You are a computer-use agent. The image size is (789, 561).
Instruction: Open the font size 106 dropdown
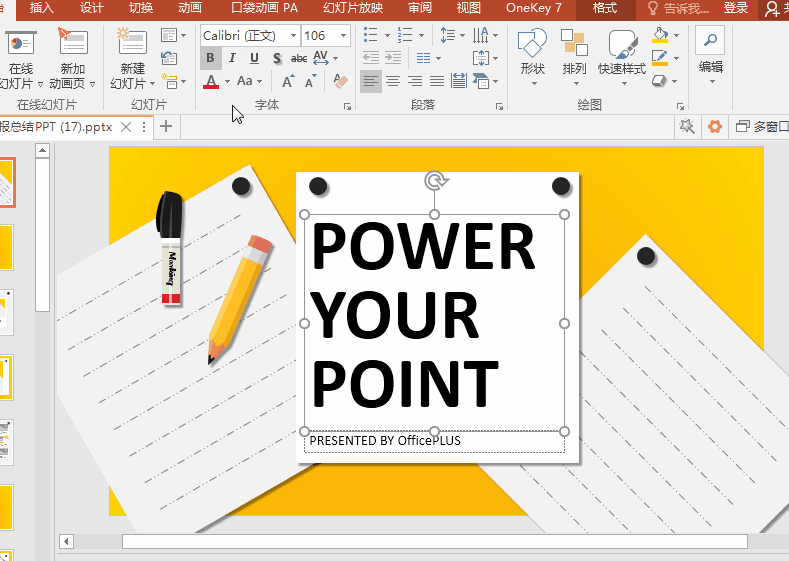coord(344,36)
